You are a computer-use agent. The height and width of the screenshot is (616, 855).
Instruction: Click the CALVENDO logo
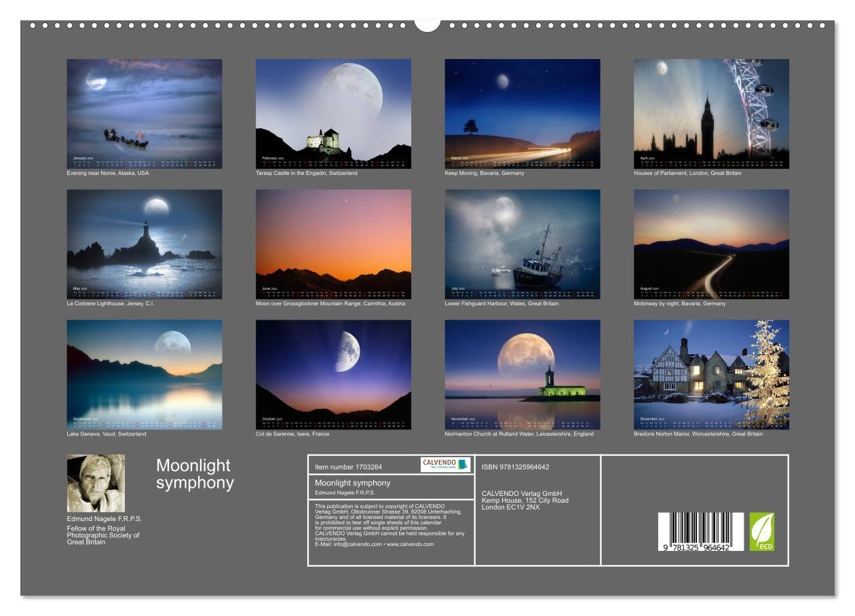pos(445,465)
